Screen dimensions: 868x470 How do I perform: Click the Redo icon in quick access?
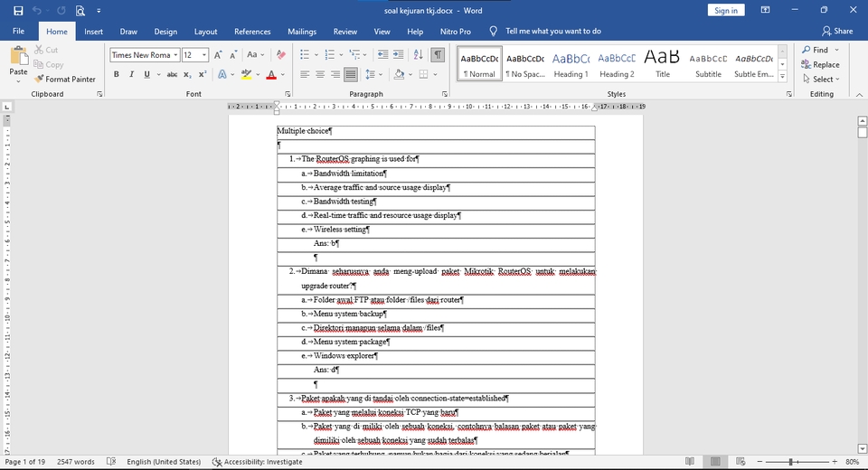click(61, 11)
